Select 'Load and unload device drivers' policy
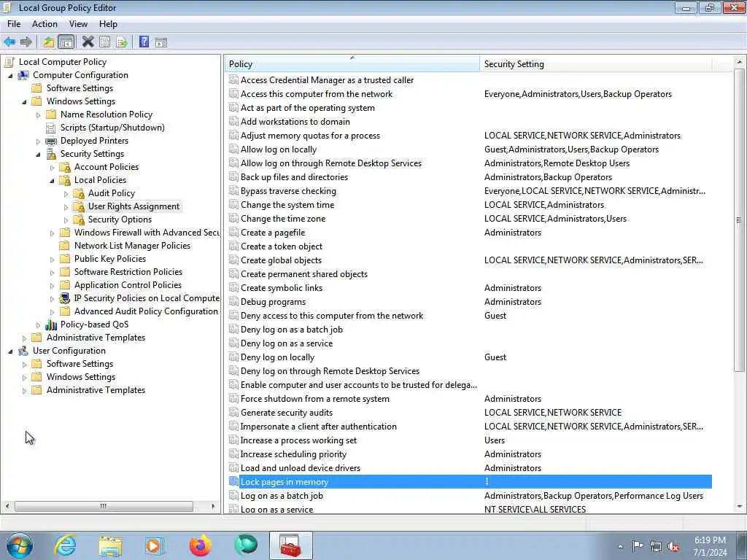747x560 pixels. [300, 468]
